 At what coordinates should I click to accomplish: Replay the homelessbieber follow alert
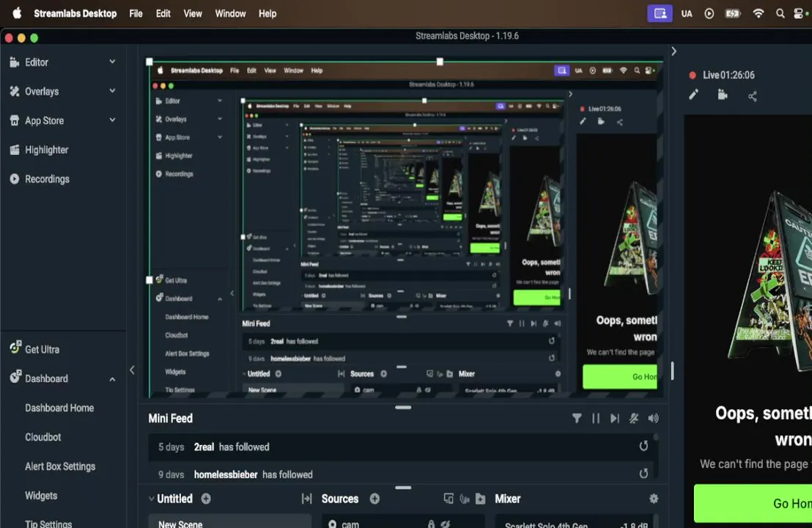[x=643, y=473]
